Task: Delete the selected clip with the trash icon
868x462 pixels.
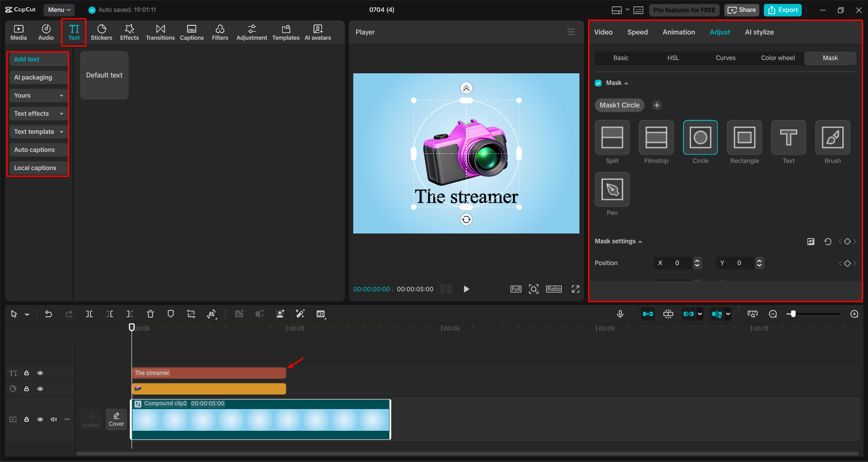Action: (x=150, y=314)
